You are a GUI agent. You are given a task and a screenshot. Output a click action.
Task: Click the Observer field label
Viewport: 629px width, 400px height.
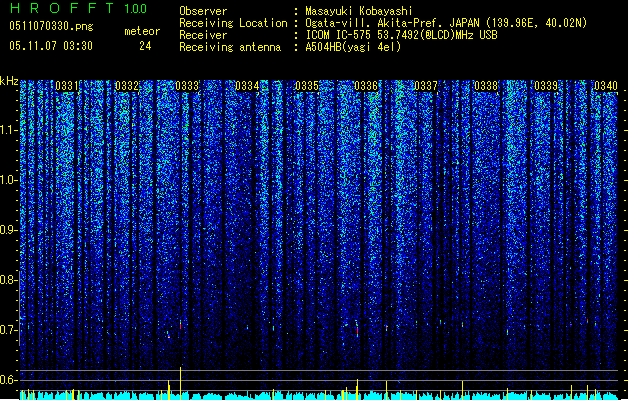click(x=203, y=11)
